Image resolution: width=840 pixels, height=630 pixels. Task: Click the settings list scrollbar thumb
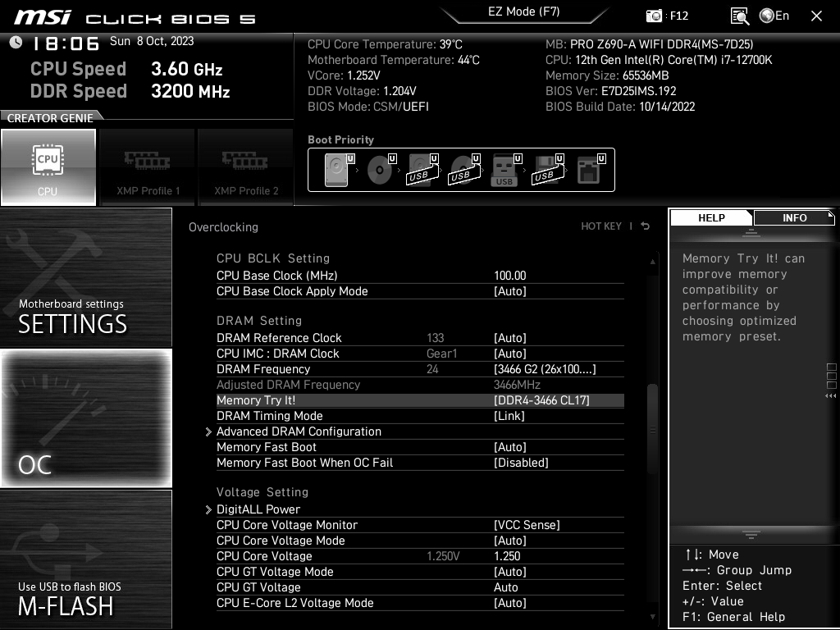652,428
